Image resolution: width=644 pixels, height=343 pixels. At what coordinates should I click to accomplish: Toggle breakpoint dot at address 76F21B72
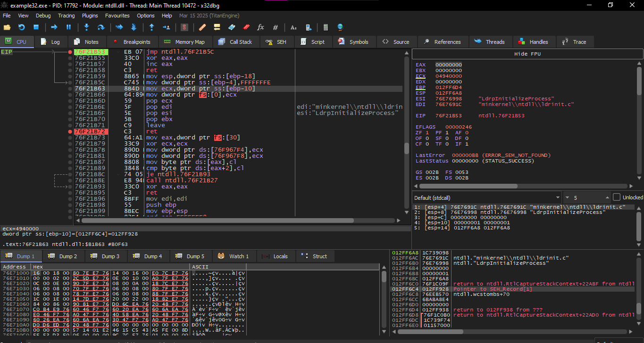point(70,131)
